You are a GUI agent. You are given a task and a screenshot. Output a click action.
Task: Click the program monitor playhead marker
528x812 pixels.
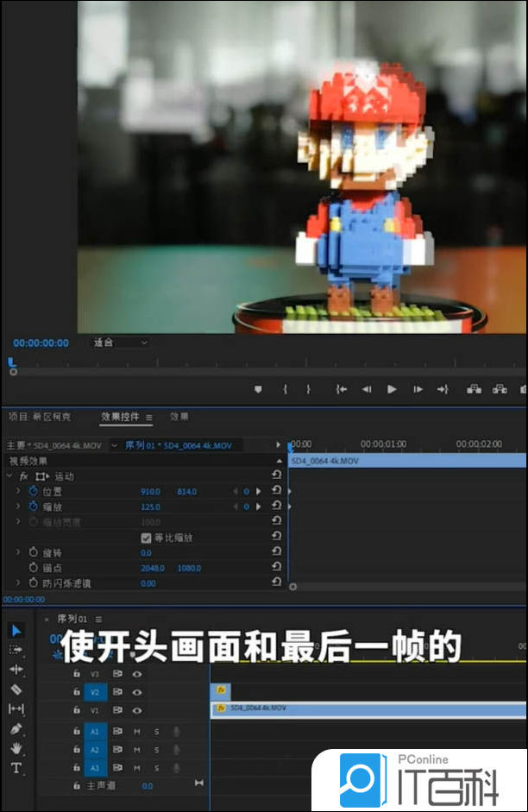11,363
